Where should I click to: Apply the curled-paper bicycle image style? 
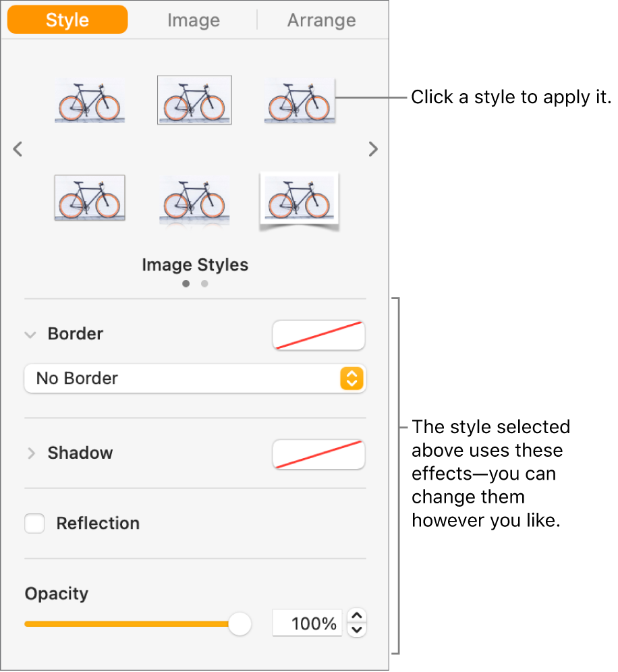click(x=299, y=200)
